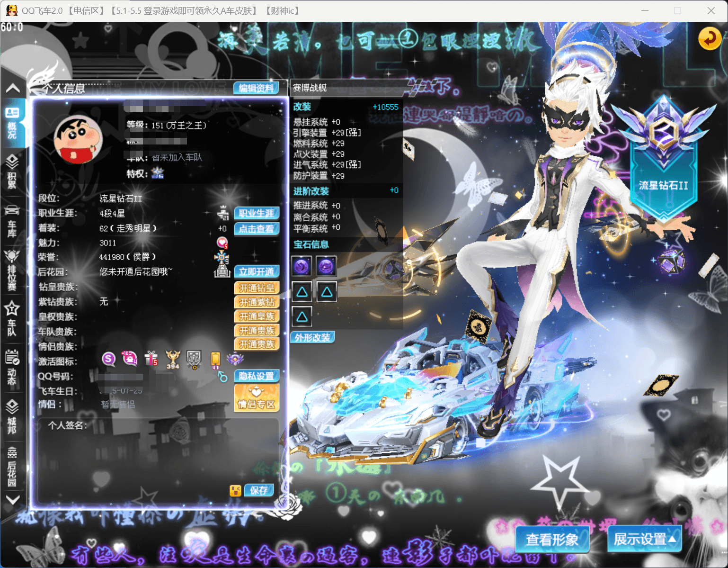The width and height of the screenshot is (728, 568).
Task: Click the orange back arrow button
Action: tap(710, 38)
